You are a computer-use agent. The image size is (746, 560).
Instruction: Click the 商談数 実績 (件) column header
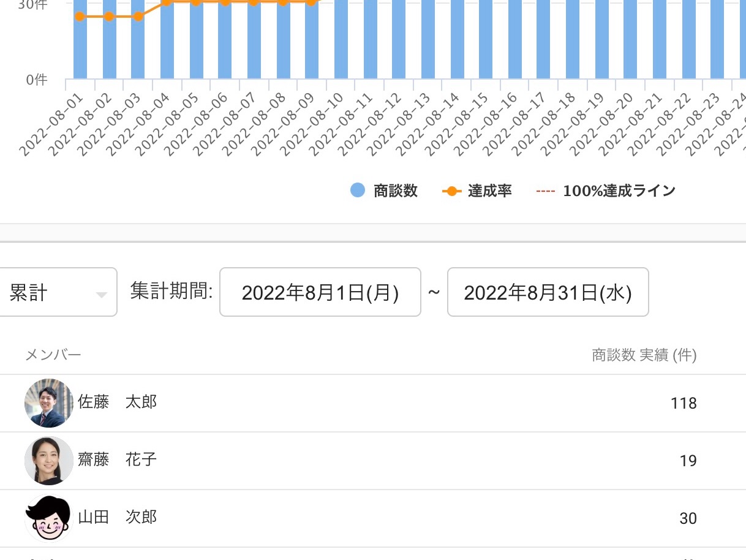click(x=644, y=355)
